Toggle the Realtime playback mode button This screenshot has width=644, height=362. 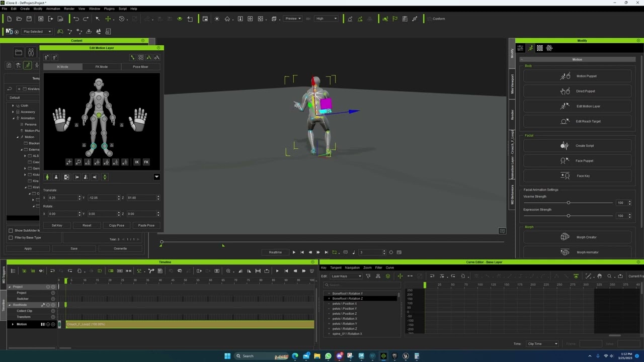(x=275, y=252)
